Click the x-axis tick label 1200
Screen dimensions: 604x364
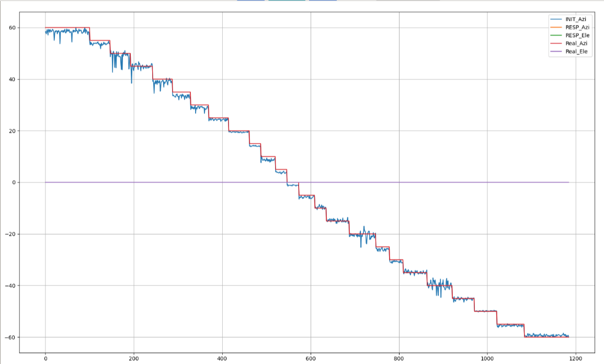tap(575, 359)
